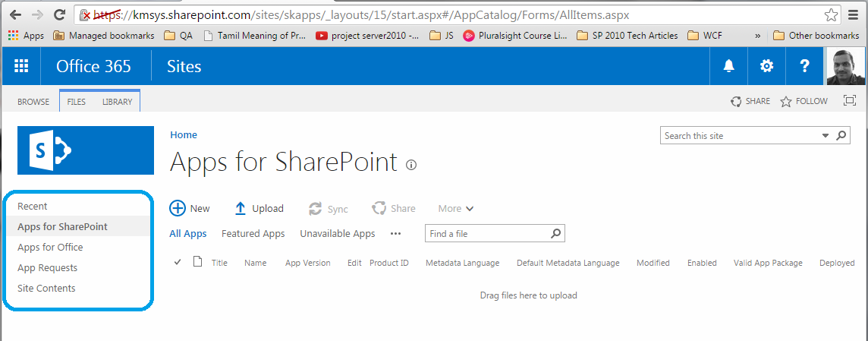Open Recent in the left navigation
The width and height of the screenshot is (868, 341).
coord(32,207)
